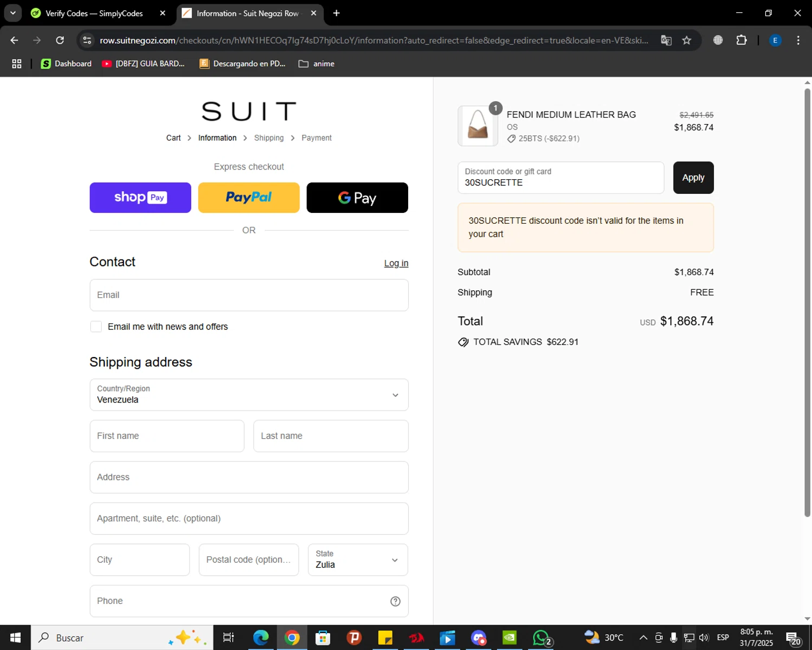This screenshot has height=650, width=812.
Task: Pay with PayPal express checkout
Action: (x=249, y=198)
